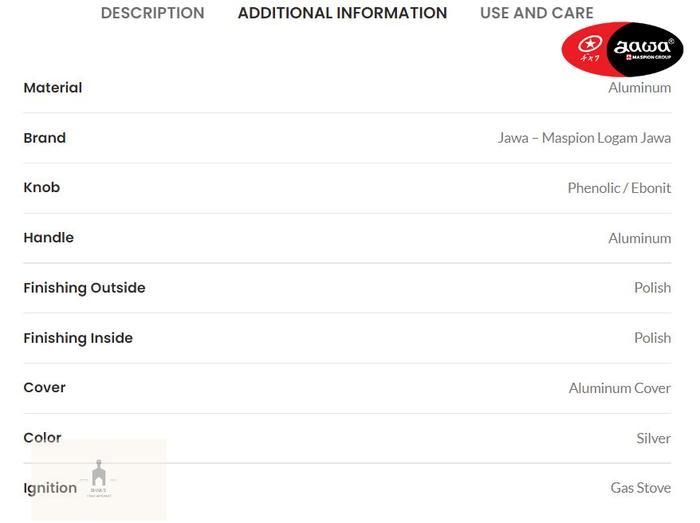Click the Jawa Maspion Group logo

coord(622,49)
